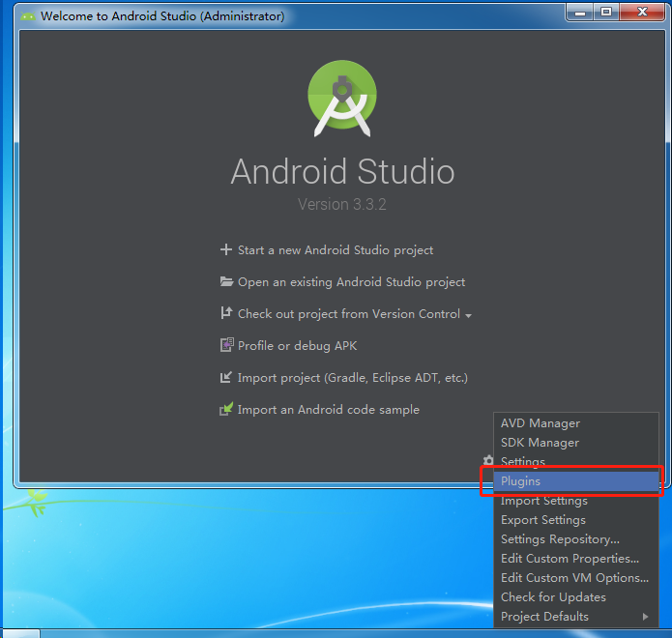The image size is (672, 638).
Task: Click the folder icon beside Open an existing project
Action: [226, 281]
